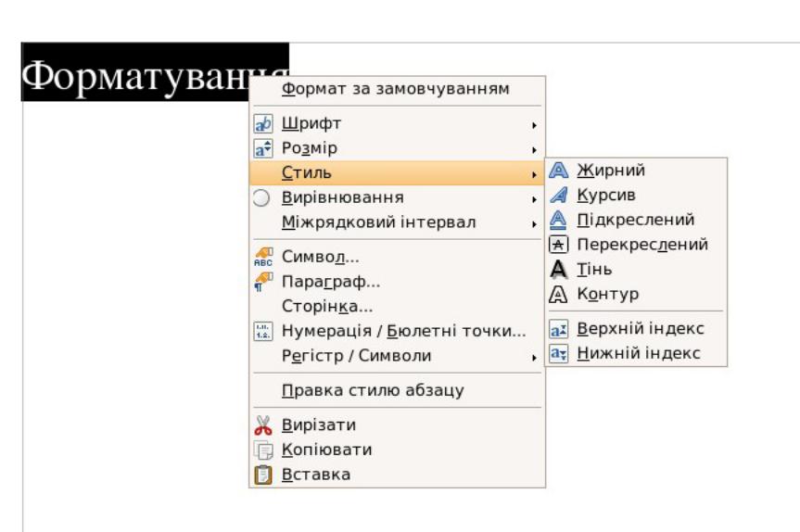Click the Розмір size icon
Screen dimensions: 800x532
tap(262, 148)
